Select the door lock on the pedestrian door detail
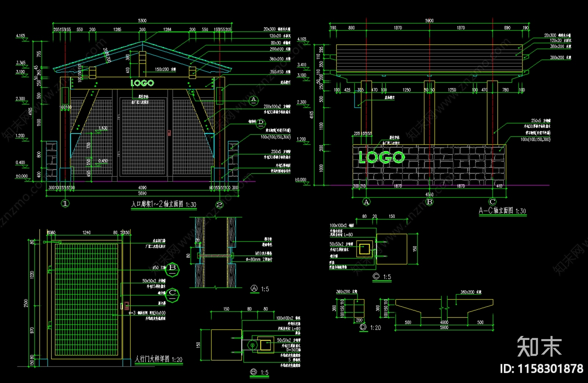This screenshot has height=383, width=588. (126, 306)
